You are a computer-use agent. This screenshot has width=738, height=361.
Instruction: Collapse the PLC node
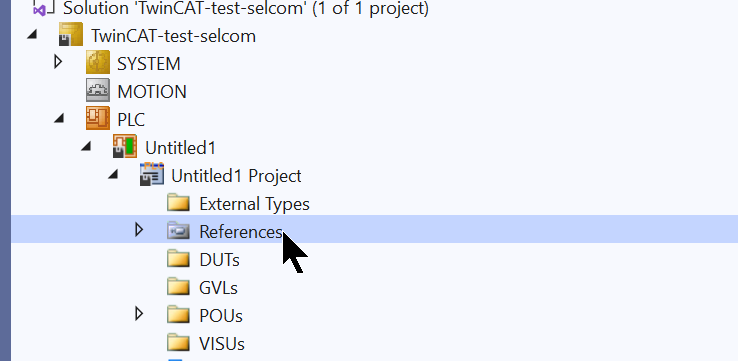59,119
